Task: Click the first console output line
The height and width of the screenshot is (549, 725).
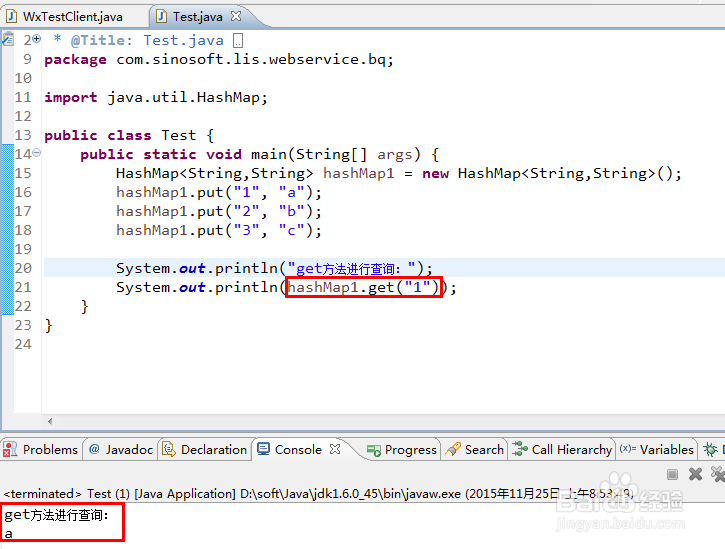Action: [56, 515]
